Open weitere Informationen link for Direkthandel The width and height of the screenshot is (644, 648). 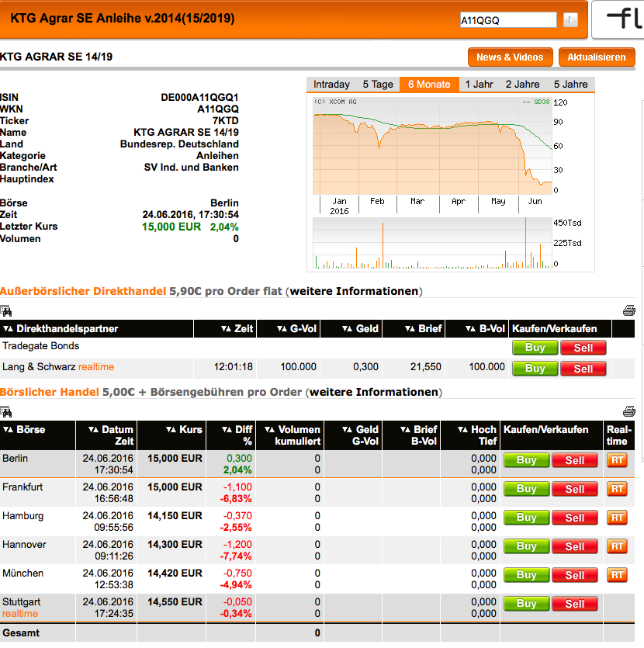354,291
